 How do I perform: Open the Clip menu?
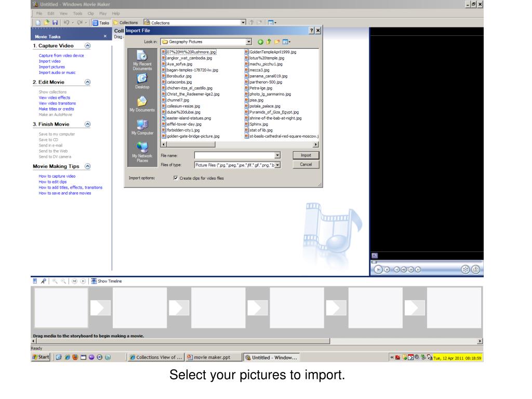[x=90, y=14]
